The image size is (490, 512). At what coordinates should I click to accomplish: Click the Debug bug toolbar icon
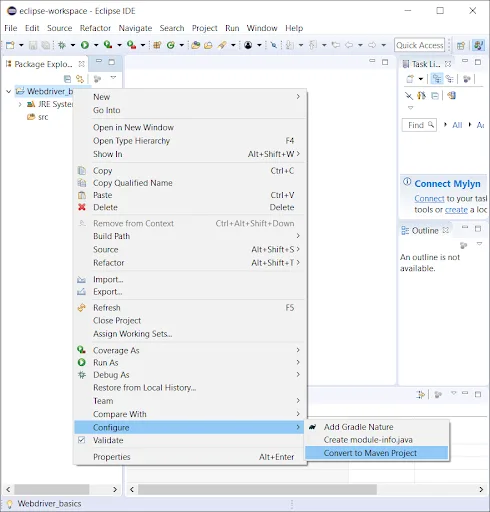[x=62, y=45]
